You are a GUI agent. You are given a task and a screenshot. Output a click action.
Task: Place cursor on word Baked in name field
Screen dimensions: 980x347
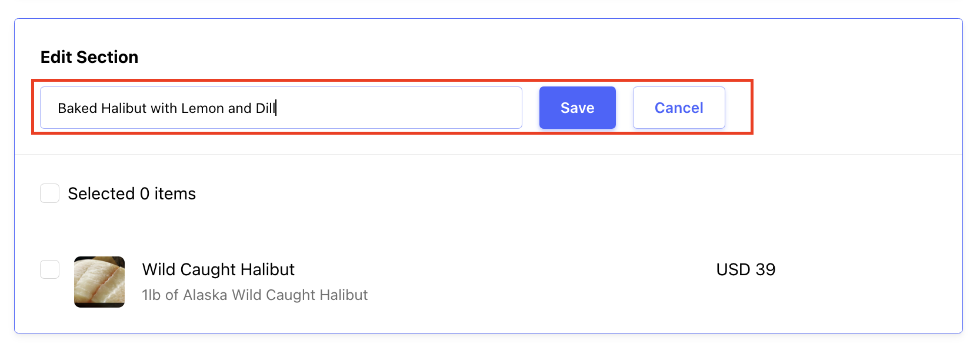tap(77, 108)
